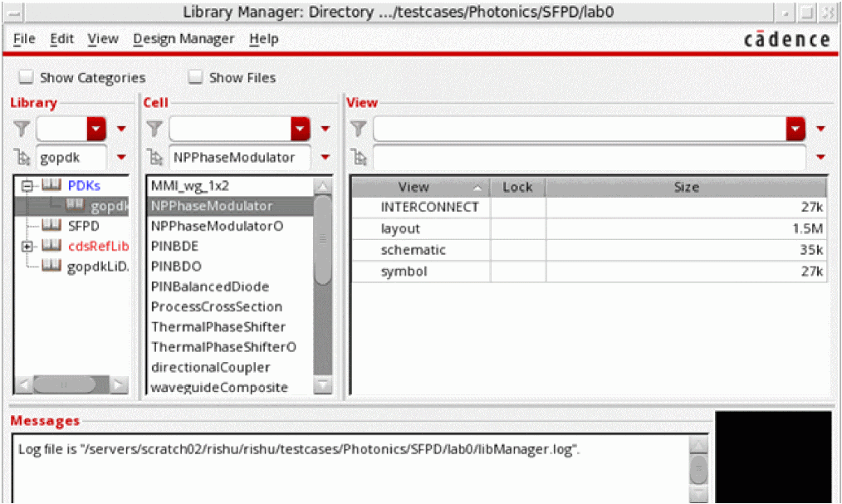Click the PDKs library book icon
This screenshot has height=504, width=842.
click(x=51, y=185)
